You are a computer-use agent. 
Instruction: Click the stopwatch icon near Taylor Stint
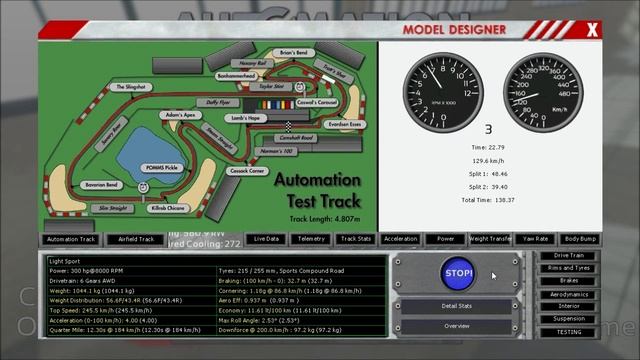(300, 87)
